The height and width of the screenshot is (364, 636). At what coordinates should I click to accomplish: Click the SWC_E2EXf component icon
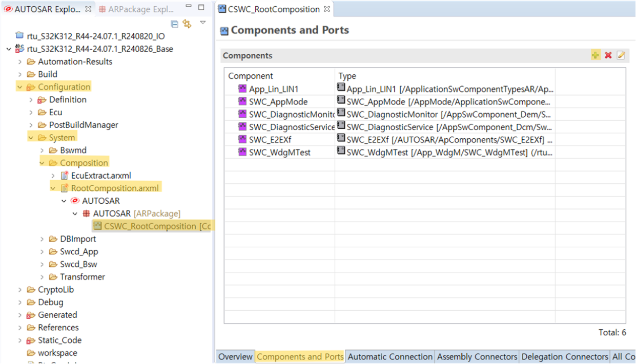click(242, 139)
